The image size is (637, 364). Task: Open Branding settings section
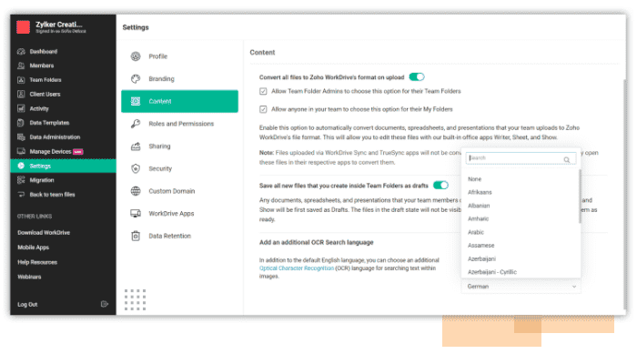[x=179, y=79]
